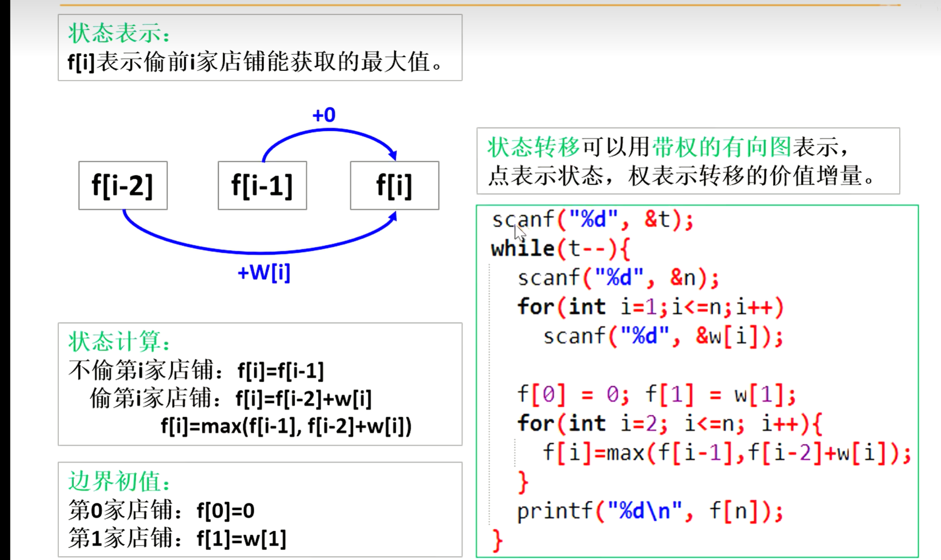Click the f[i-2] state box
The width and height of the screenshot is (941, 560).
click(123, 186)
